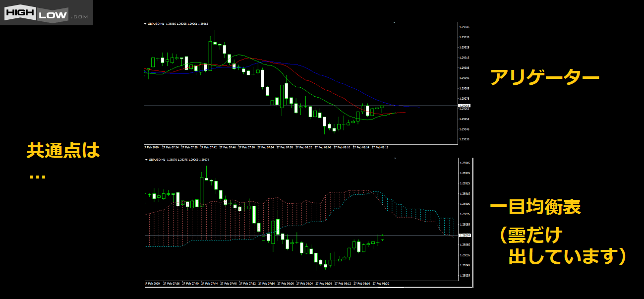This screenshot has height=299, width=644.
Task: Click the アリゲーター label
Action: point(544,78)
